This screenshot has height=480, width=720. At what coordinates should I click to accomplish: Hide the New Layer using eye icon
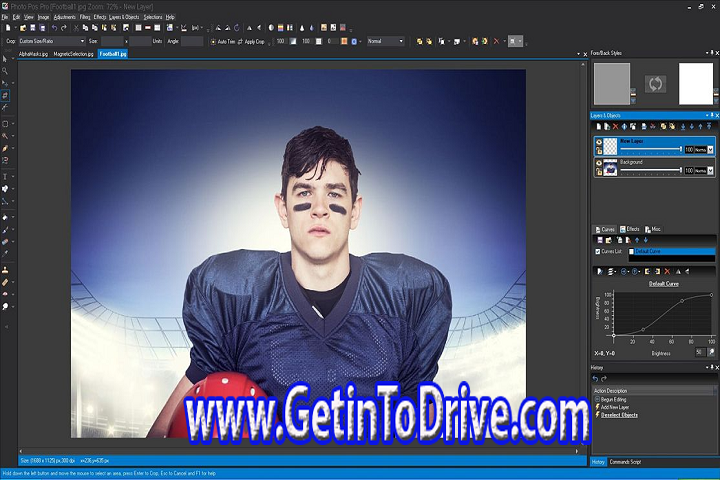click(599, 142)
